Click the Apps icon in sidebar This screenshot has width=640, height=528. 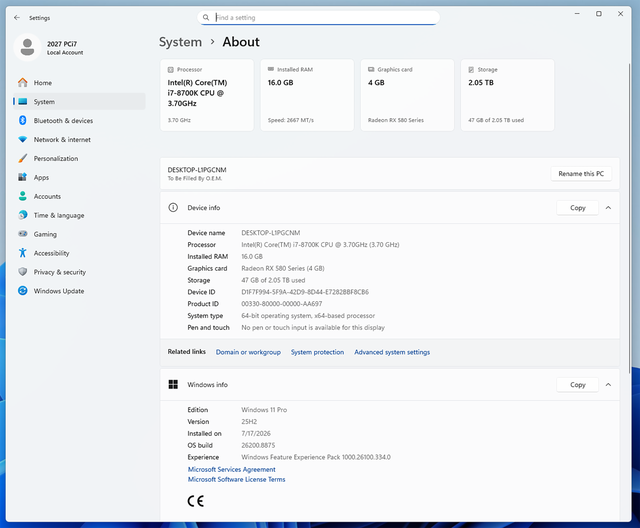click(23, 177)
